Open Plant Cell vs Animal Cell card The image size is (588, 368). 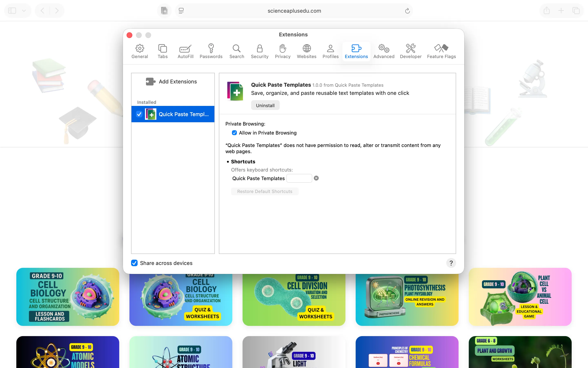coord(520,297)
